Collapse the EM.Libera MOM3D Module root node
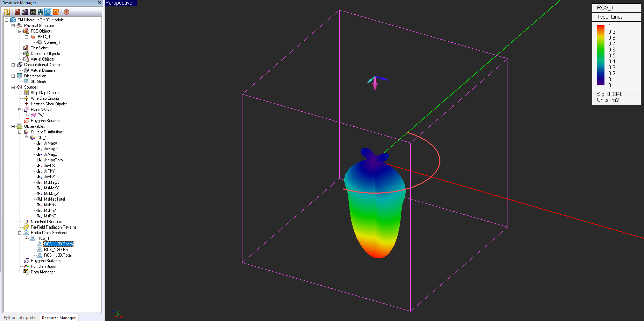The image size is (644, 321). 6,20
